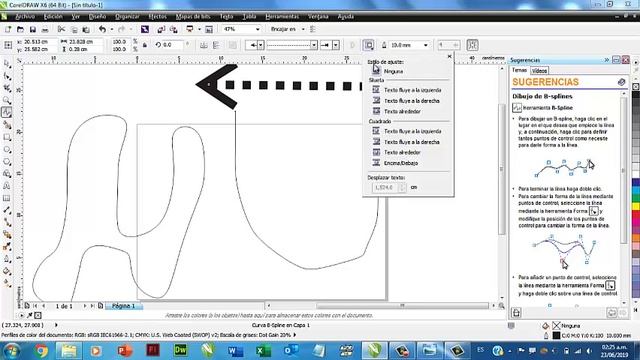The height and width of the screenshot is (360, 640).
Task: Select the Text tool in the toolbox
Action: (x=7, y=186)
